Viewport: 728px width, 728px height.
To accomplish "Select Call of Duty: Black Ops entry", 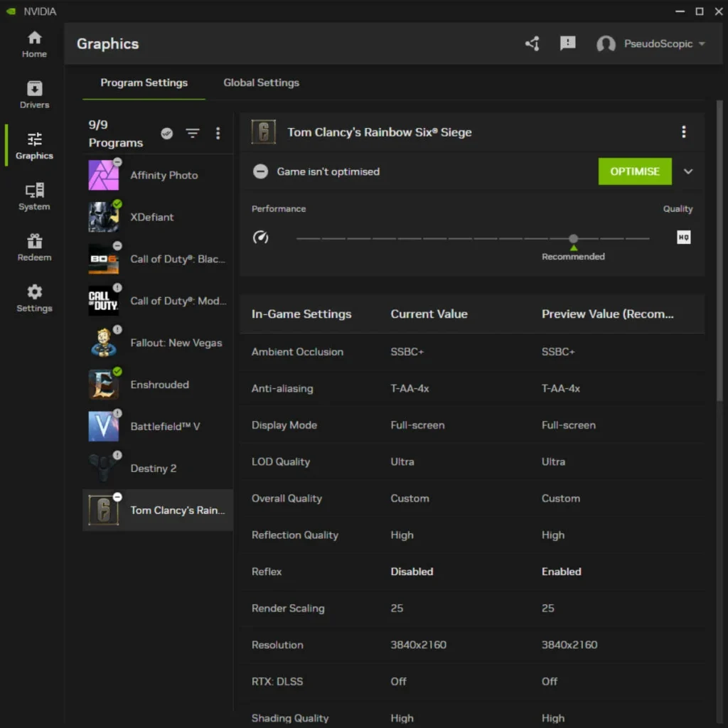I will click(x=158, y=259).
